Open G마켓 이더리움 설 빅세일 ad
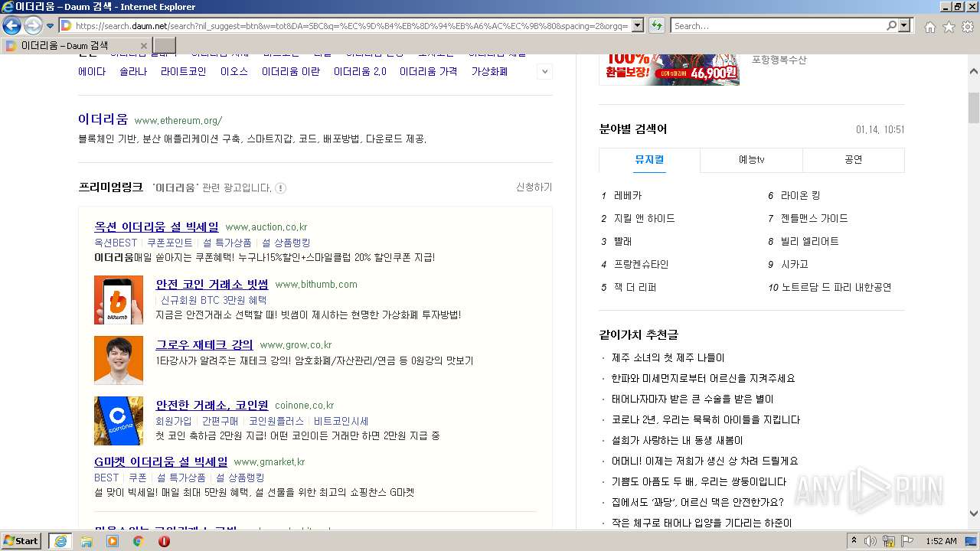The width and height of the screenshot is (980, 551). pyautogui.click(x=161, y=462)
